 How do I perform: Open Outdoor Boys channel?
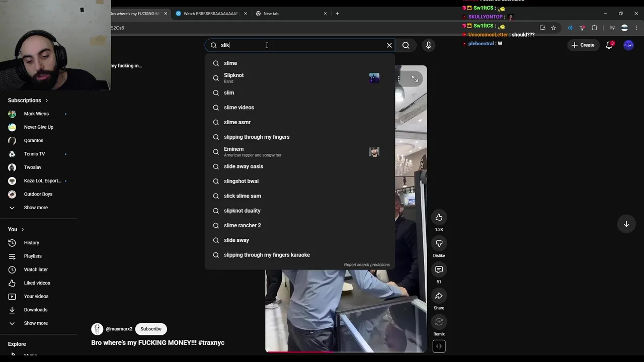[38, 194]
